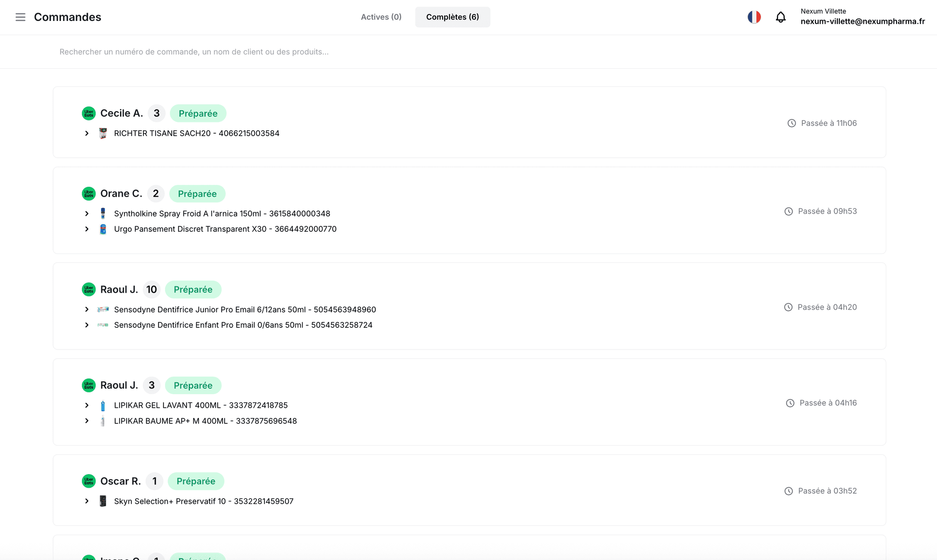Expand Skyn Selection+ Preservatif row
The image size is (937, 560).
point(87,501)
